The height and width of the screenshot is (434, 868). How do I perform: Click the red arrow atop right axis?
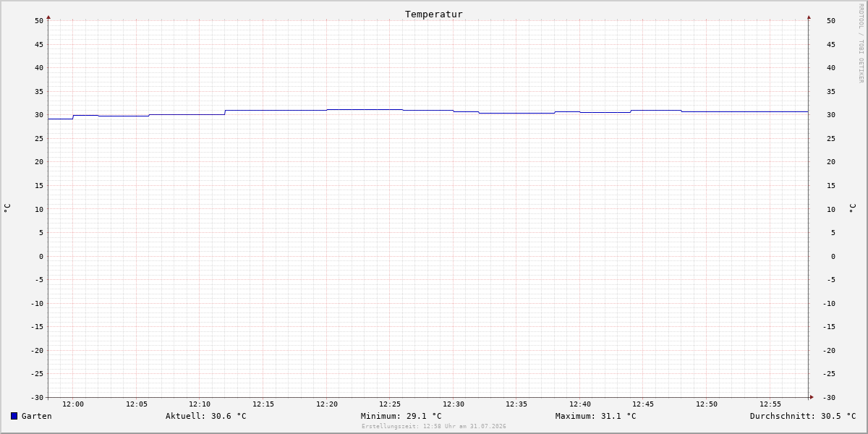(x=809, y=17)
